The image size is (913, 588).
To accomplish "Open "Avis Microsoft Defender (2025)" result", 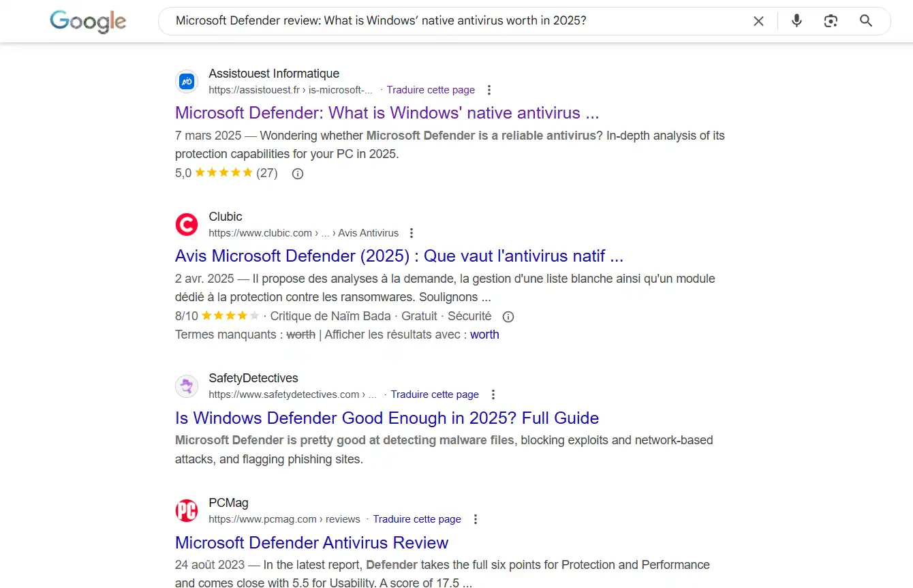I will (399, 256).
